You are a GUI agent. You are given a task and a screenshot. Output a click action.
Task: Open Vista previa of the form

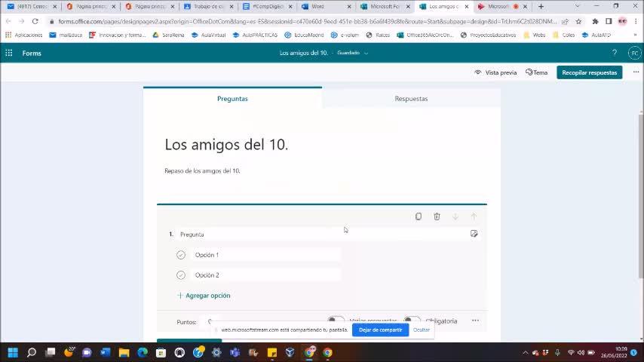pyautogui.click(x=495, y=72)
